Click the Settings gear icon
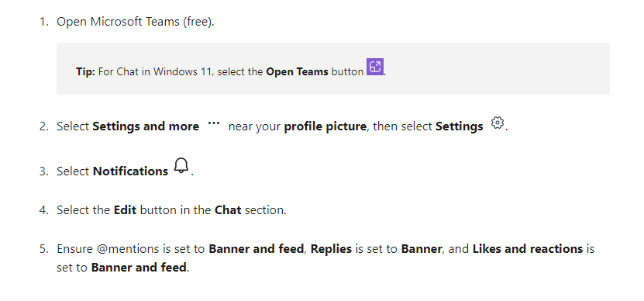The image size is (644, 301). pyautogui.click(x=498, y=123)
